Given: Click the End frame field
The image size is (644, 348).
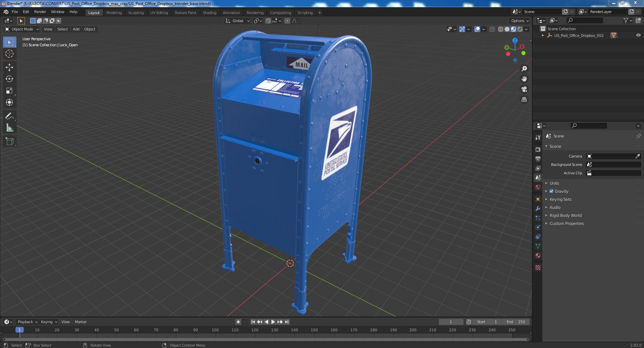Looking at the screenshot, I should [516, 322].
